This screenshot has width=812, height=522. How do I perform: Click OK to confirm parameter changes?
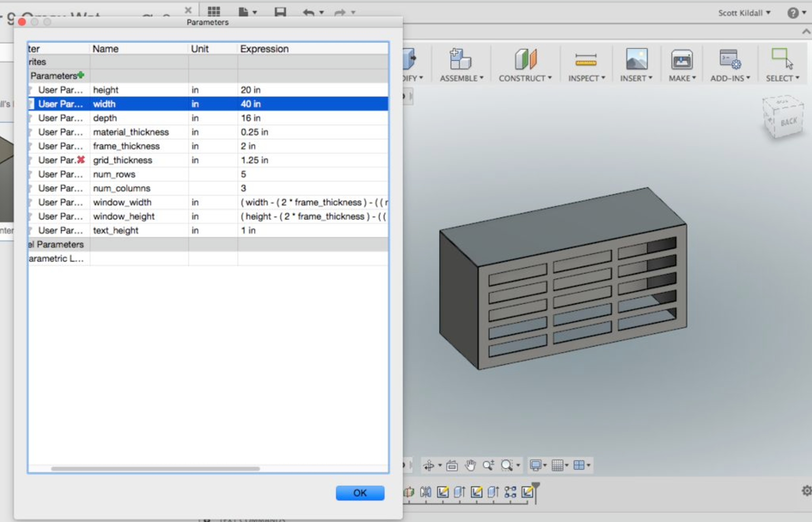pyautogui.click(x=360, y=493)
